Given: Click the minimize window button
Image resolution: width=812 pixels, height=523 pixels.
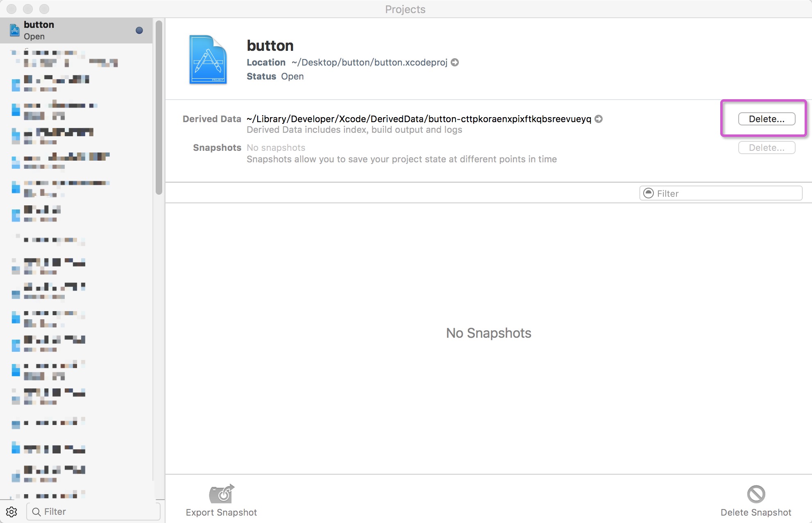Looking at the screenshot, I should 28,9.
